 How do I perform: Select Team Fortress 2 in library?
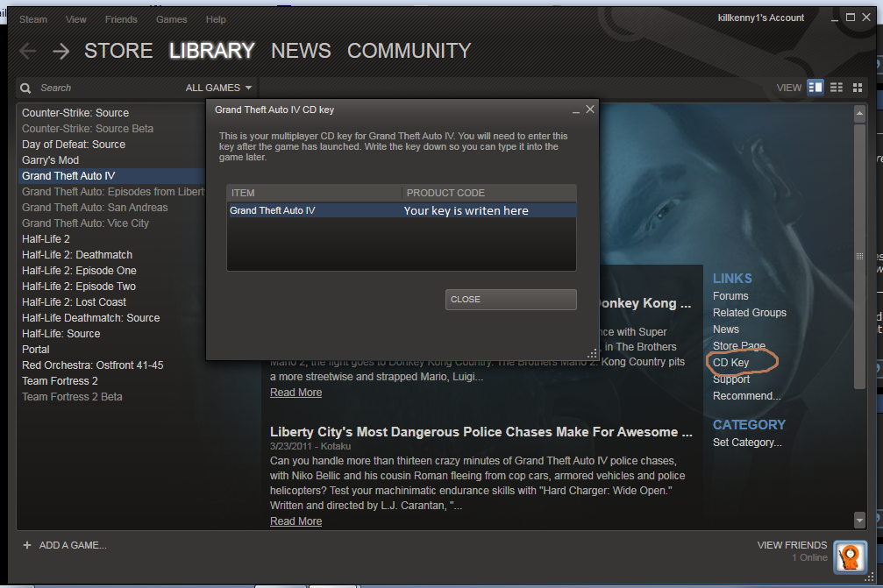click(60, 380)
